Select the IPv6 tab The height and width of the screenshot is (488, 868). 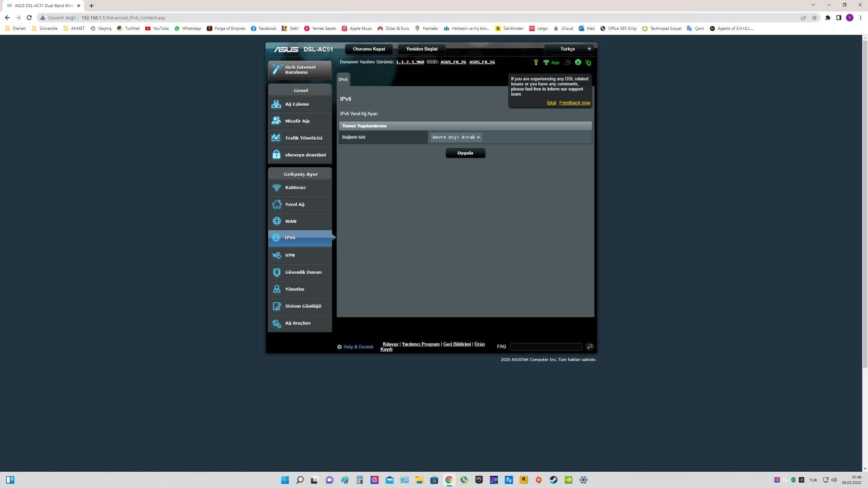(343, 80)
